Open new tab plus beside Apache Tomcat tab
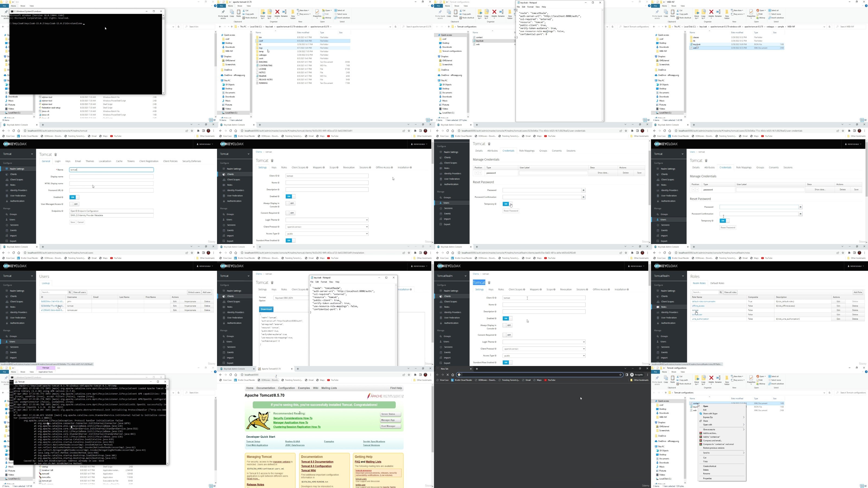 pos(298,369)
